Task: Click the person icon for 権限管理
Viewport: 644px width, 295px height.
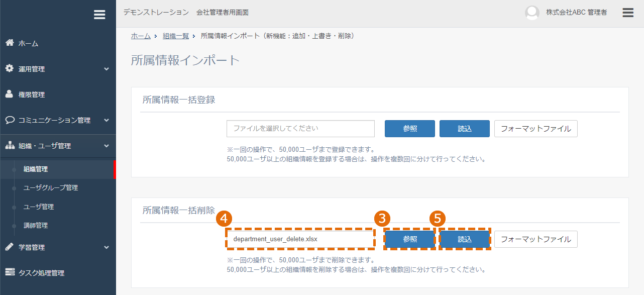Action: [x=10, y=94]
